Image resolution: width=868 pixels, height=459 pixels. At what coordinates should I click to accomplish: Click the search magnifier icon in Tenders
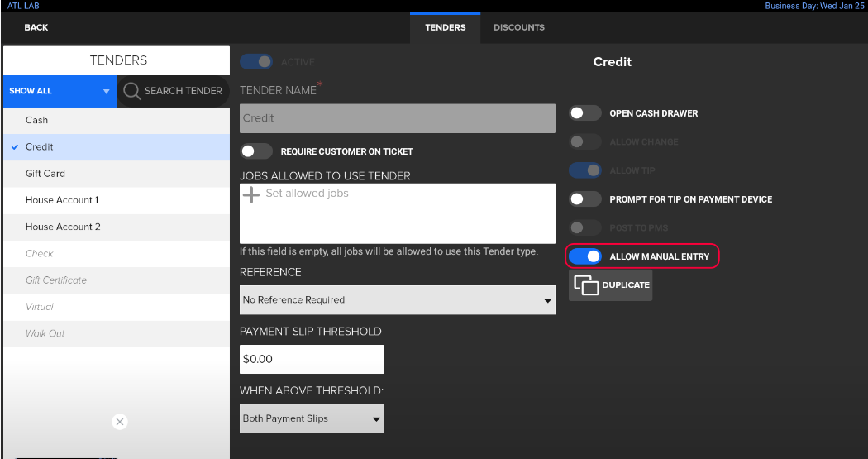[x=131, y=91]
